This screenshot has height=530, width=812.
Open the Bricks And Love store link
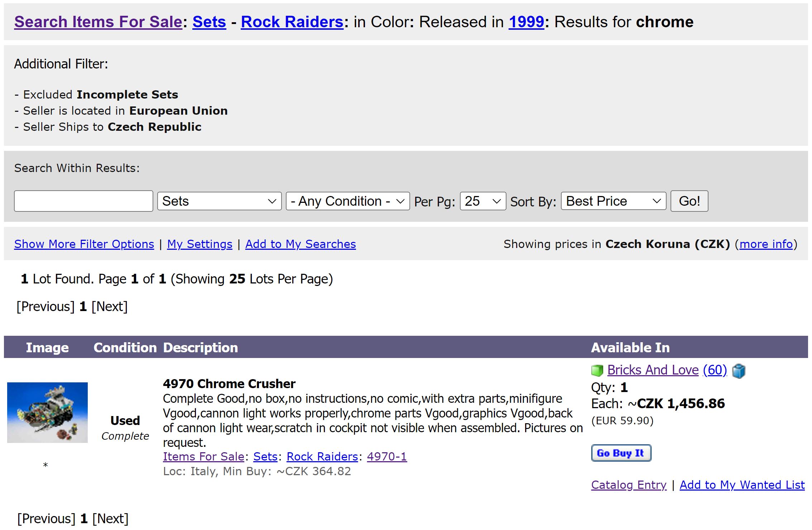point(653,370)
